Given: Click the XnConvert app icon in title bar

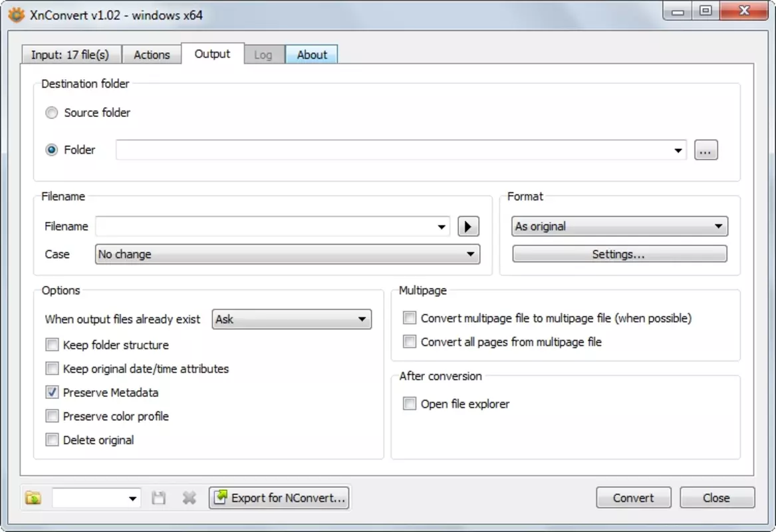Looking at the screenshot, I should (x=16, y=15).
